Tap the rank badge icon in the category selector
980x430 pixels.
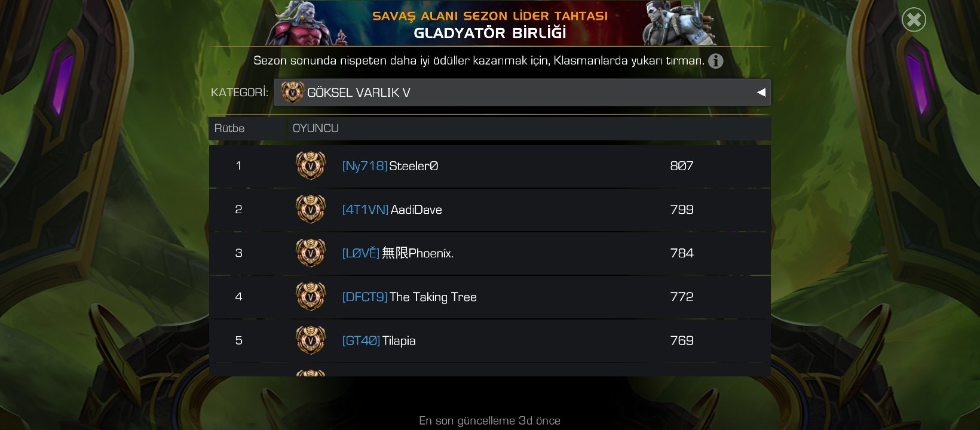[292, 93]
